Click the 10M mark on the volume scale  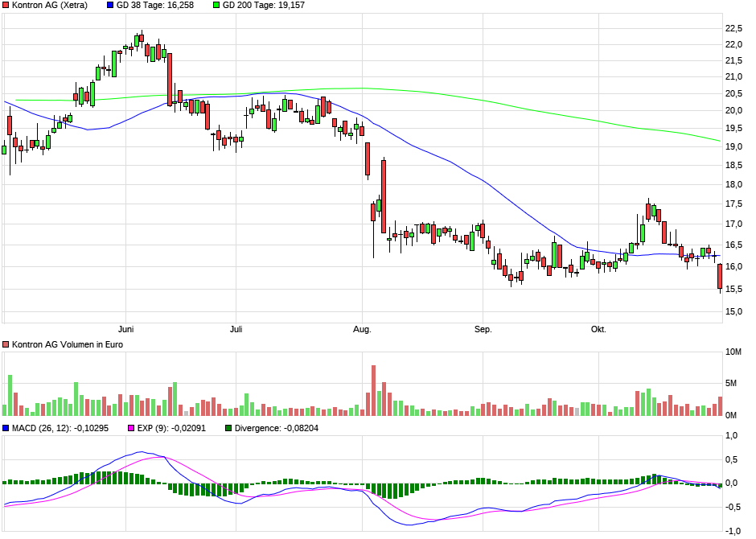(x=733, y=352)
